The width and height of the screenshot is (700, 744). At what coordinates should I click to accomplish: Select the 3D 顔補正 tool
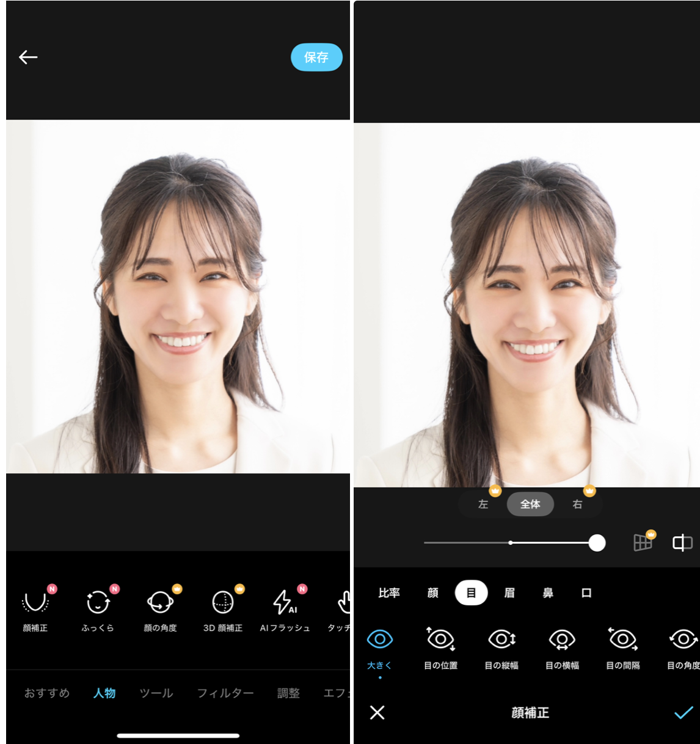point(222,608)
